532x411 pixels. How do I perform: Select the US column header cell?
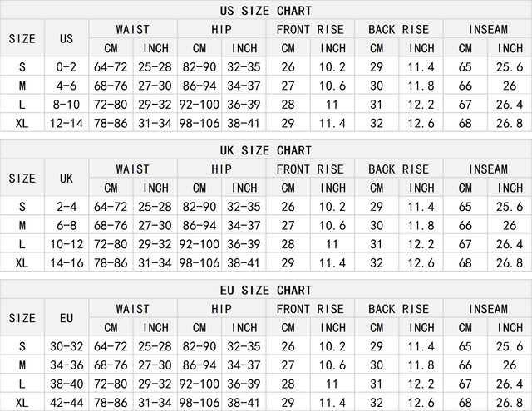point(66,38)
